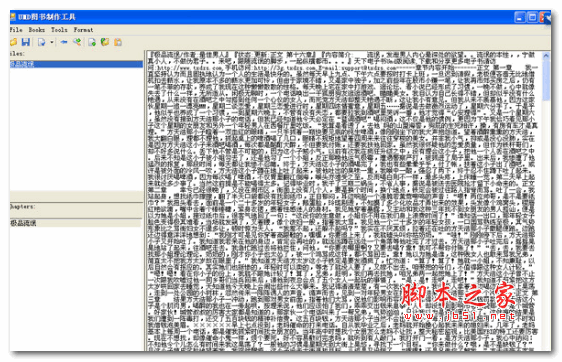
Task: Expand the dropdown arrow beside the document icon
Action: pyautogui.click(x=52, y=42)
